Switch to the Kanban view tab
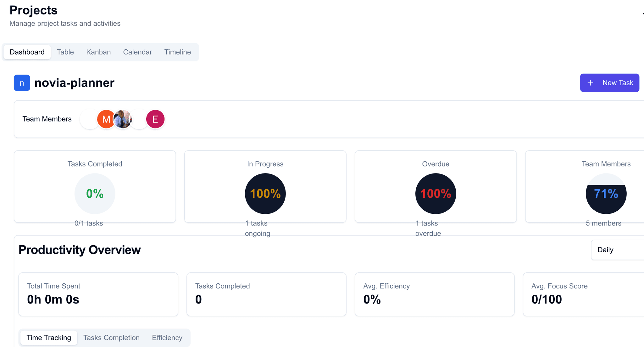The width and height of the screenshot is (644, 347). (98, 52)
